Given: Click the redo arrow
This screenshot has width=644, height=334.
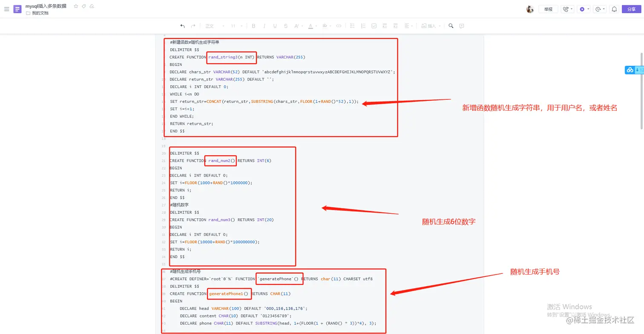Looking at the screenshot, I should coord(193,26).
